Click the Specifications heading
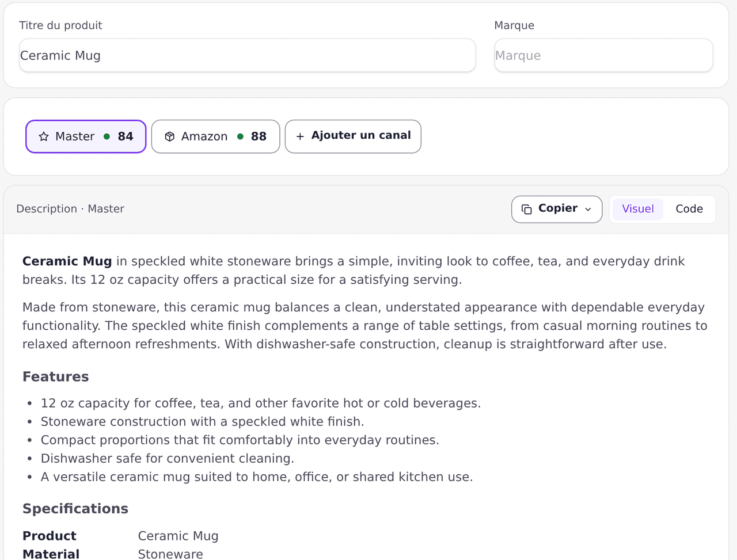The height and width of the screenshot is (560, 737). 75,509
